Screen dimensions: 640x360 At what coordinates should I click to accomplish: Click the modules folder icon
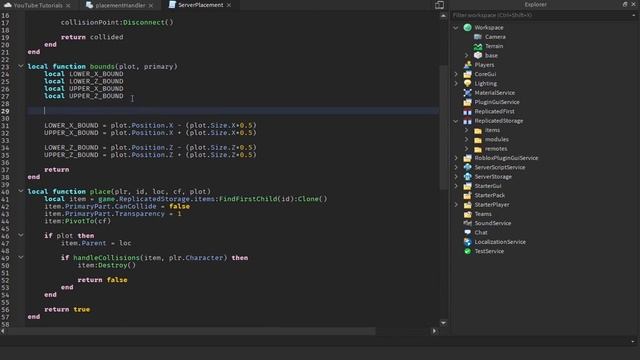478,140
